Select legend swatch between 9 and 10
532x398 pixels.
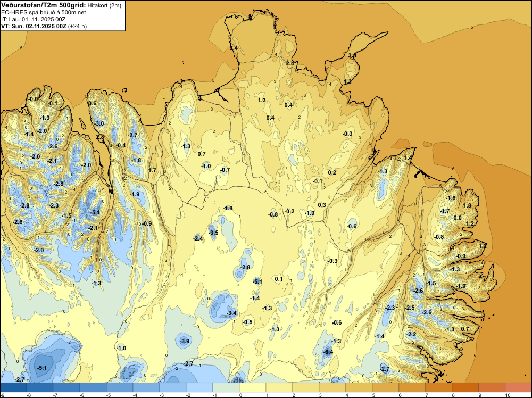tap(492, 387)
